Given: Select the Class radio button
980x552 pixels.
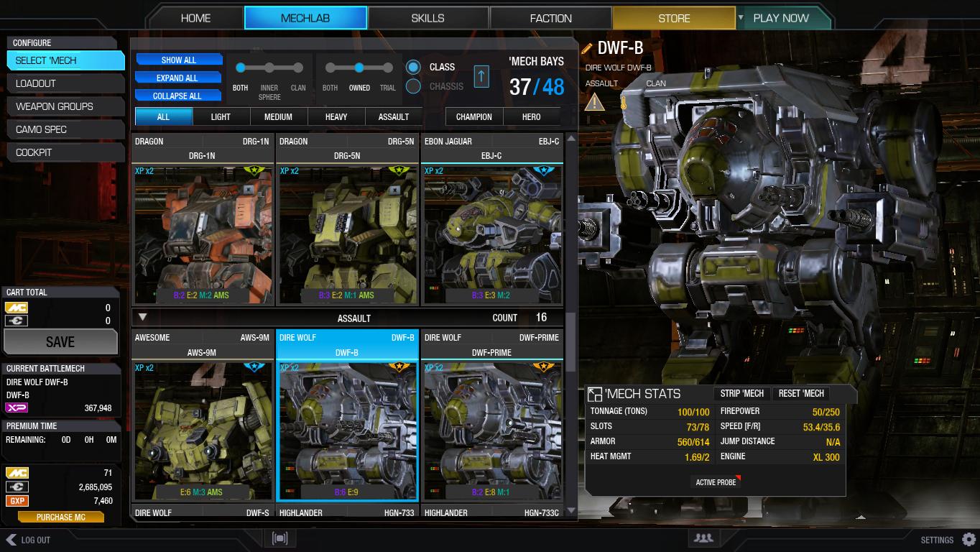Looking at the screenshot, I should click(413, 67).
